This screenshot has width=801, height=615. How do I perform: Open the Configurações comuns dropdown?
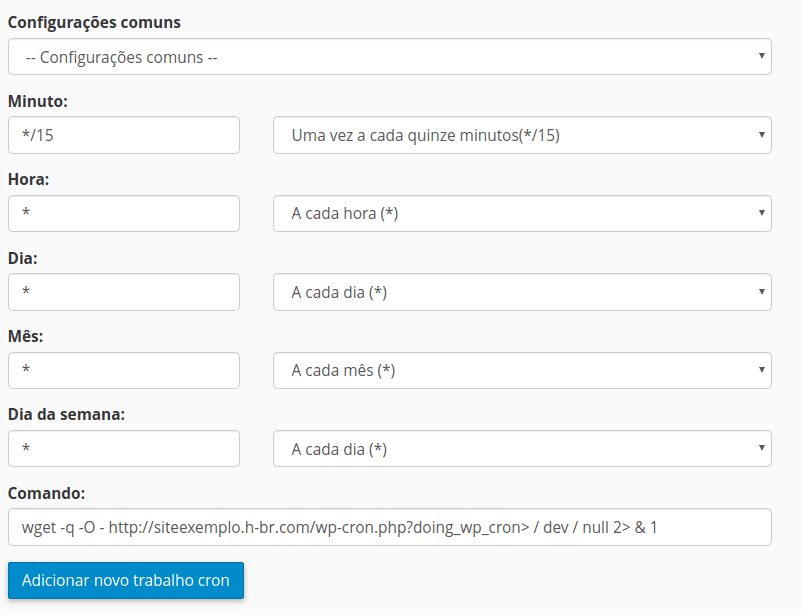(x=389, y=57)
